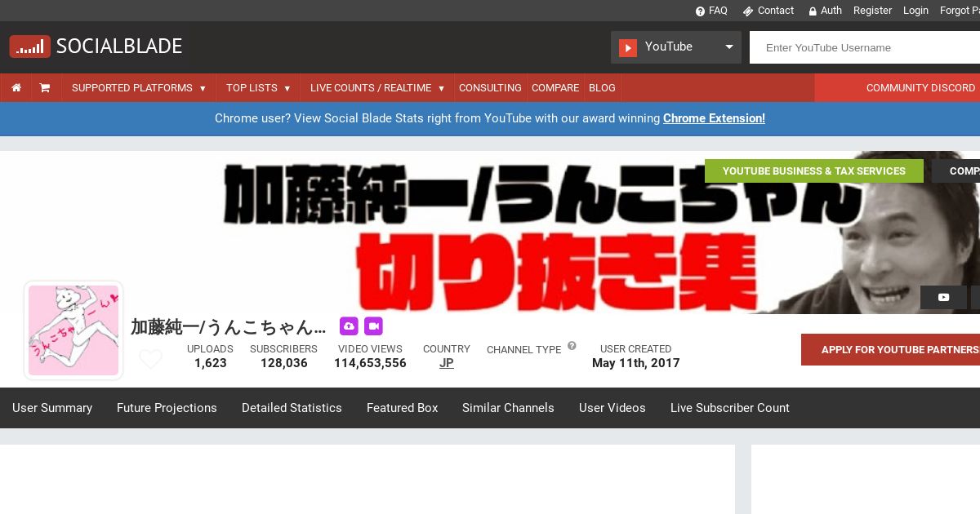Open the Chrome Extension link
The height and width of the screenshot is (514, 980).
pyautogui.click(x=714, y=118)
